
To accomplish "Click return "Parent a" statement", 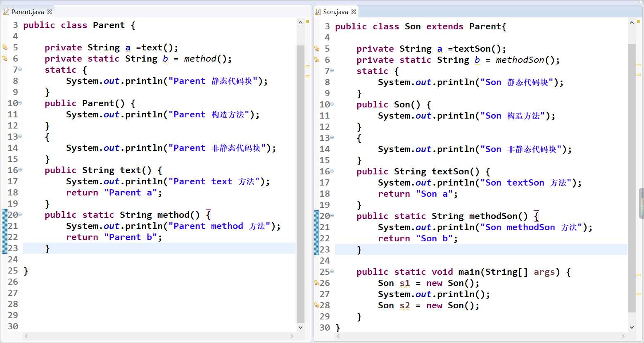I will [x=114, y=193].
